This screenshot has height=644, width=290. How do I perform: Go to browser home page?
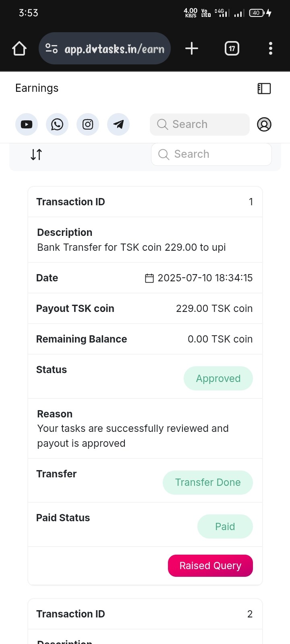19,49
